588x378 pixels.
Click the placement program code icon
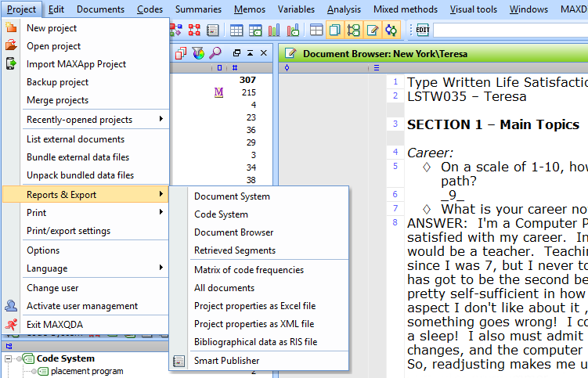(x=44, y=371)
